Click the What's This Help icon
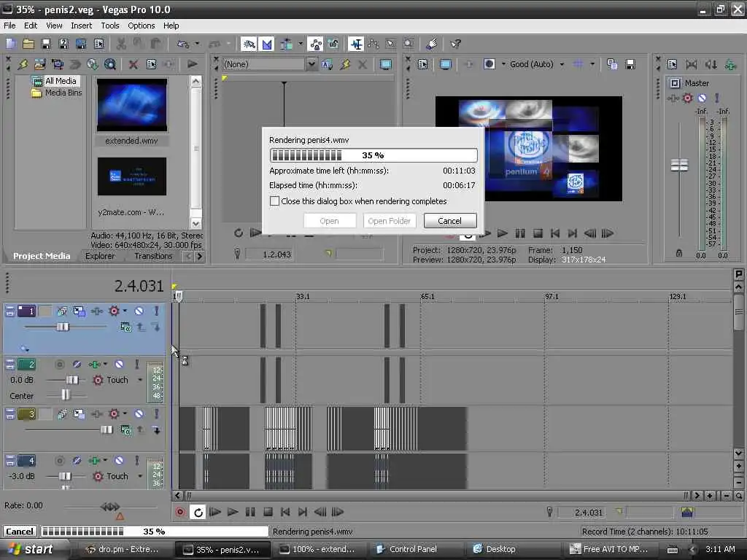The height and width of the screenshot is (560, 747). 455,44
